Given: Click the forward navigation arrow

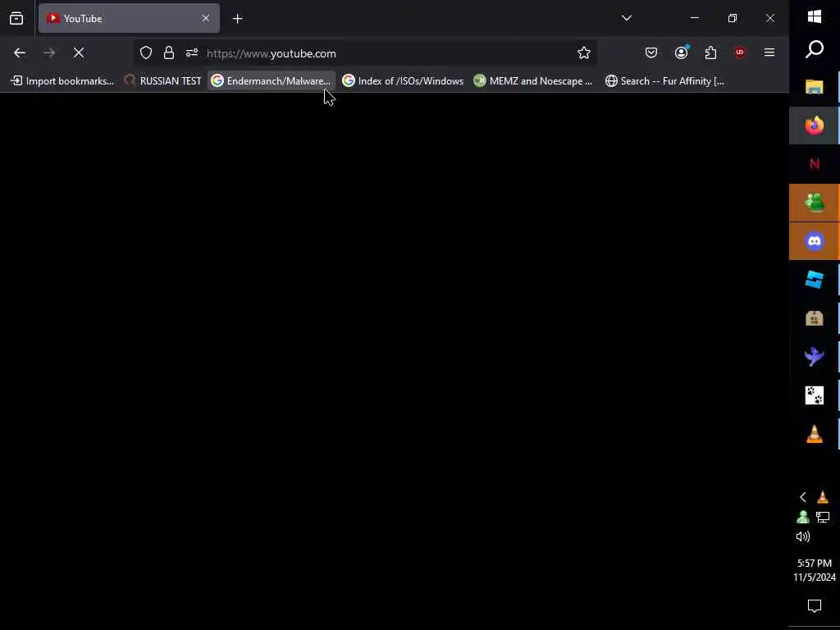Looking at the screenshot, I should (x=49, y=52).
